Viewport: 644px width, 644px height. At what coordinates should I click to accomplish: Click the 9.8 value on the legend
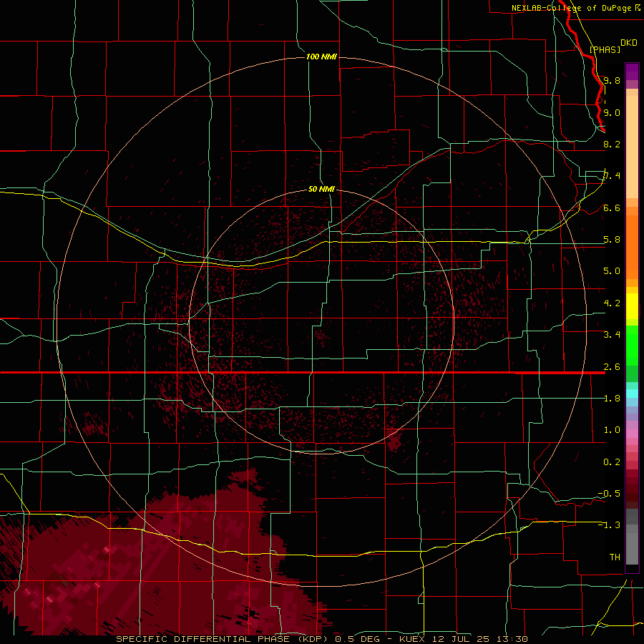[612, 80]
